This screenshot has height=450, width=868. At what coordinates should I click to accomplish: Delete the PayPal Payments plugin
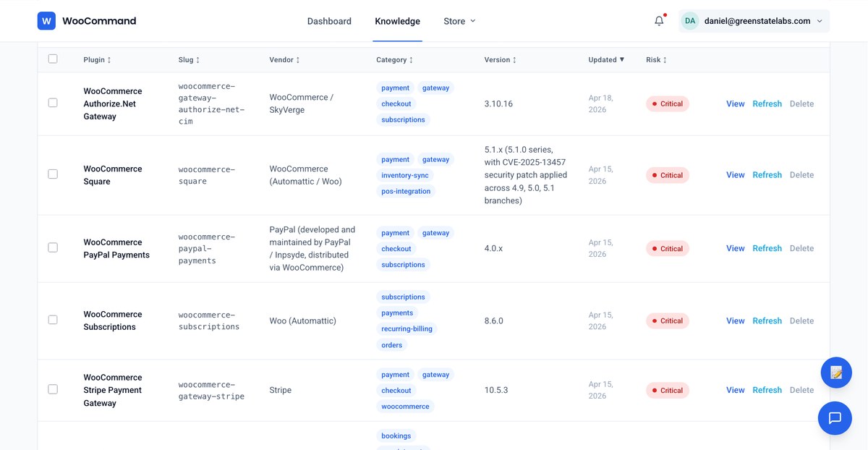801,248
